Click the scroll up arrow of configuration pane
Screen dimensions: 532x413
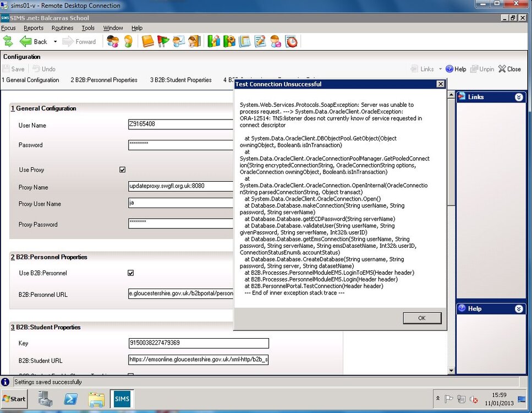[x=451, y=95]
